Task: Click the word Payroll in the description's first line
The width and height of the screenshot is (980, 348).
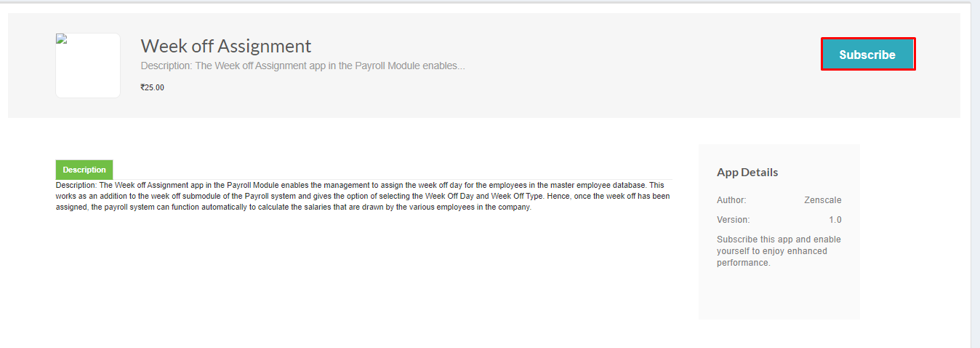Action: pos(239,185)
